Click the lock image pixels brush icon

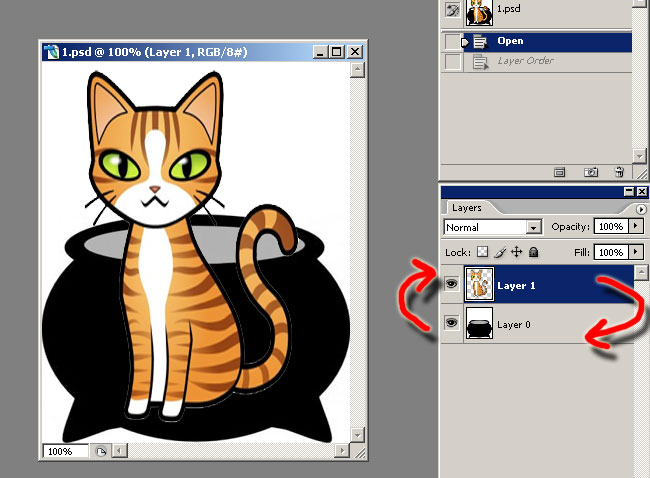[x=500, y=252]
